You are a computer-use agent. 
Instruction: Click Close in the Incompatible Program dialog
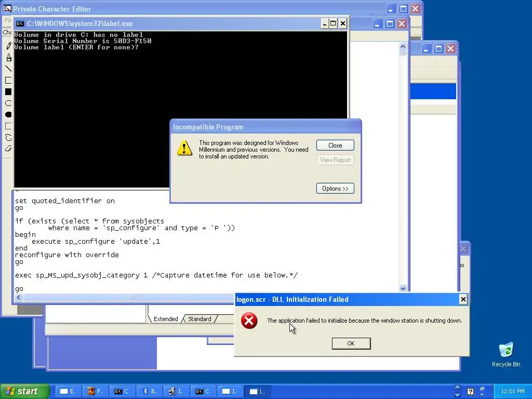[335, 145]
